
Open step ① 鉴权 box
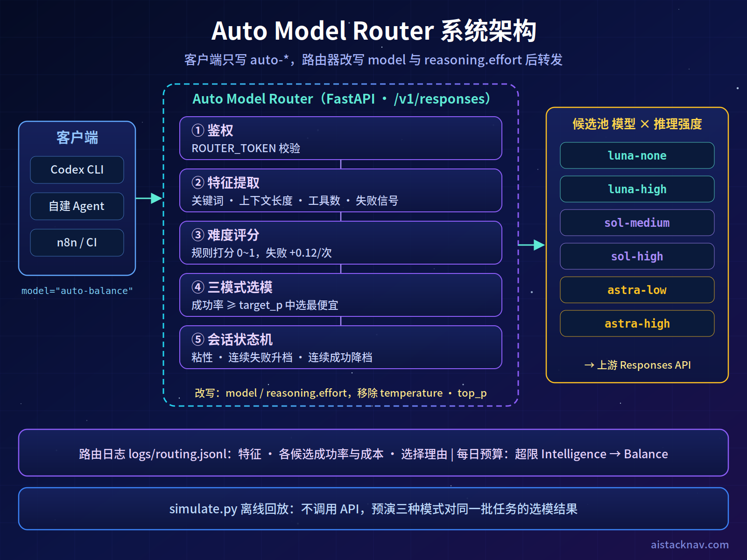341,138
